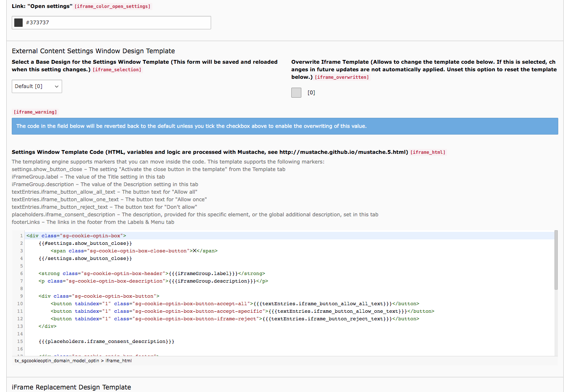Enable the Overwrite Iframe Template checkbox

[x=296, y=92]
